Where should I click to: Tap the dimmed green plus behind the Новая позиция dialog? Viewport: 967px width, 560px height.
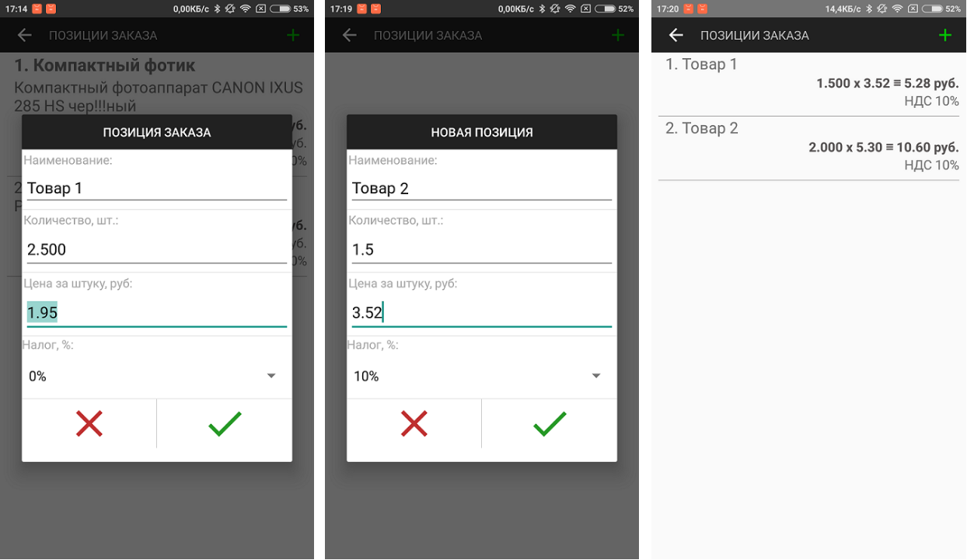[618, 35]
